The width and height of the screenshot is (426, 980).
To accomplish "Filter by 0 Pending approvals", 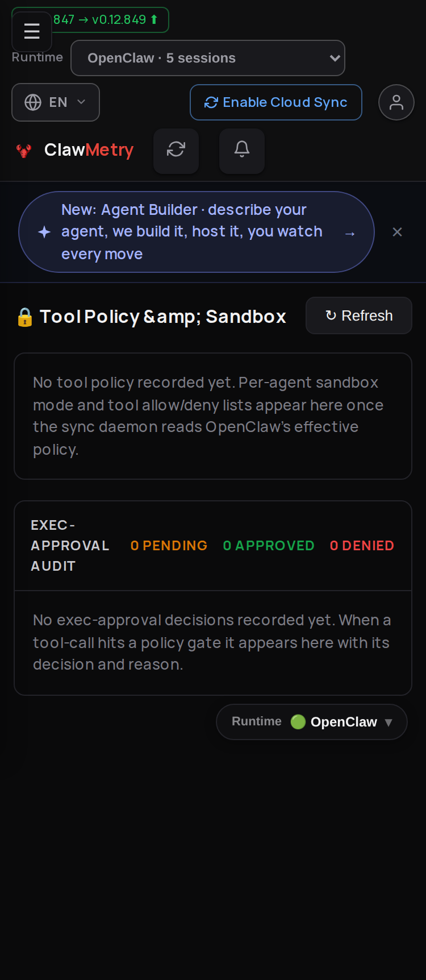I will coord(169,546).
